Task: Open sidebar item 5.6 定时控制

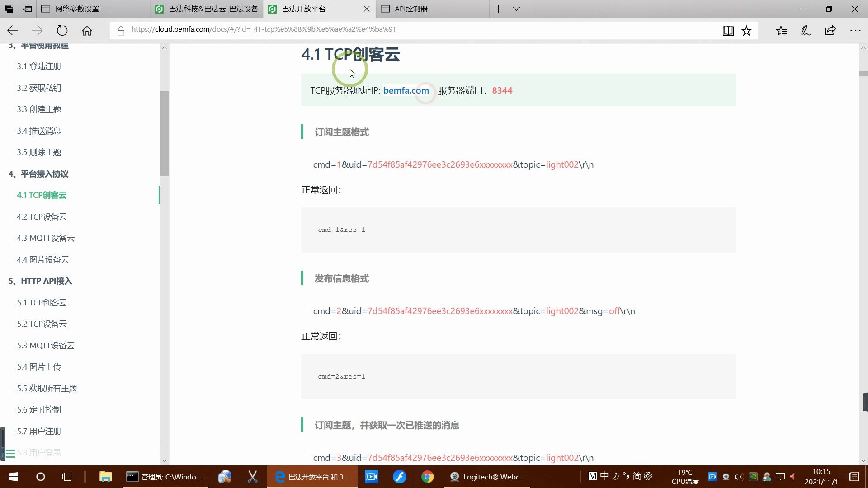Action: (39, 410)
